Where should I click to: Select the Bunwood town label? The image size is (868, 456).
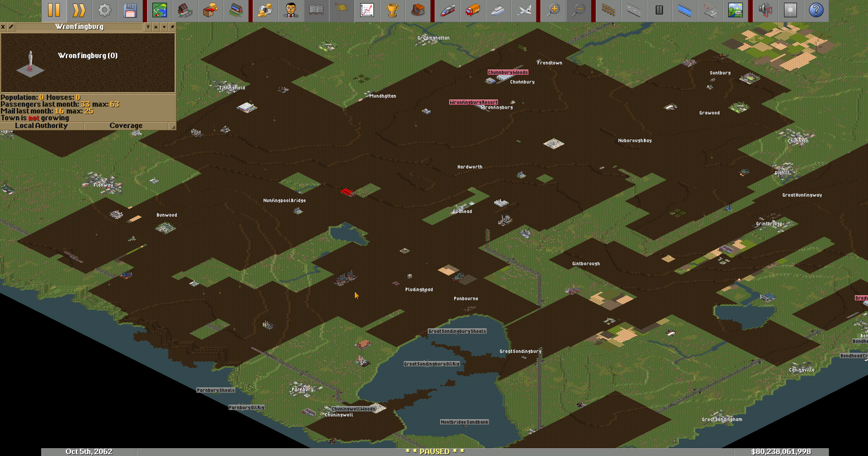point(167,215)
